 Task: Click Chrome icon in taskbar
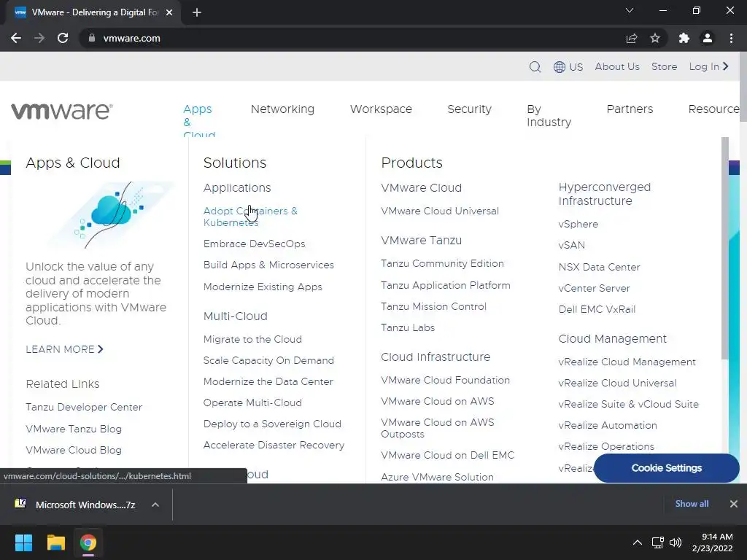88,542
